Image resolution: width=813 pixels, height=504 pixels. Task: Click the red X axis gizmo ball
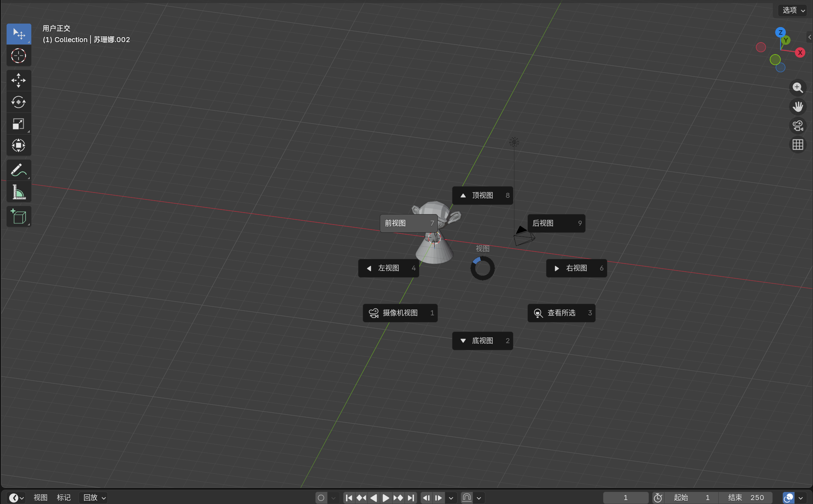[800, 53]
